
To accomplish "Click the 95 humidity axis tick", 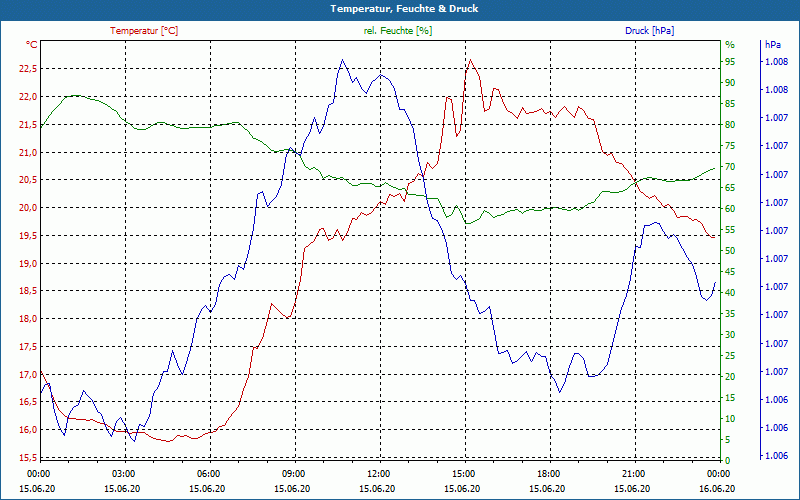I will click(x=730, y=62).
